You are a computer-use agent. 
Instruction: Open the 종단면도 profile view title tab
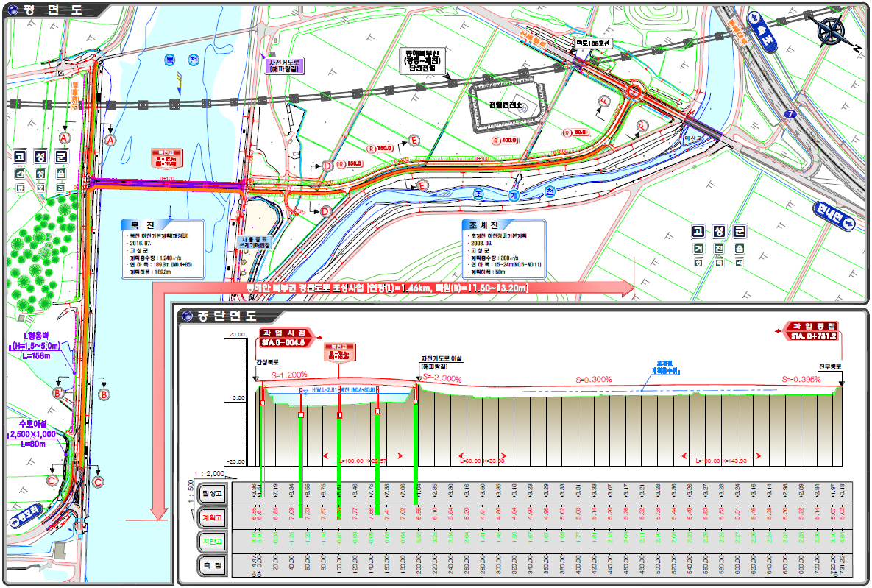(227, 316)
